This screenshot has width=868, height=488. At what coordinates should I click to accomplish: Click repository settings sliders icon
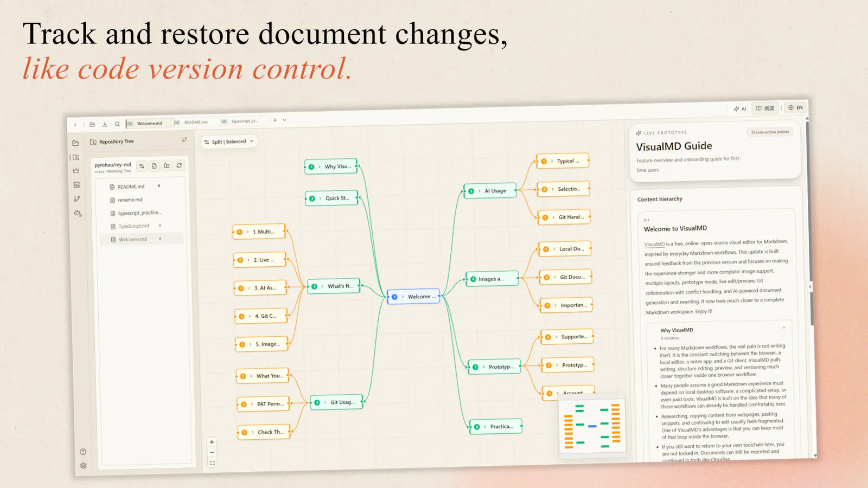click(x=142, y=166)
